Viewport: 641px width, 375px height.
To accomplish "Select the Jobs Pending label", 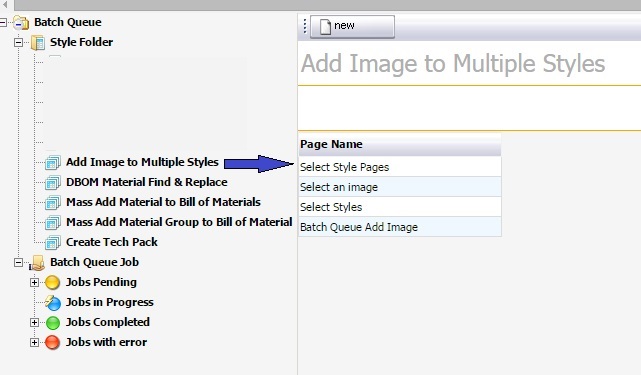I will pyautogui.click(x=101, y=282).
